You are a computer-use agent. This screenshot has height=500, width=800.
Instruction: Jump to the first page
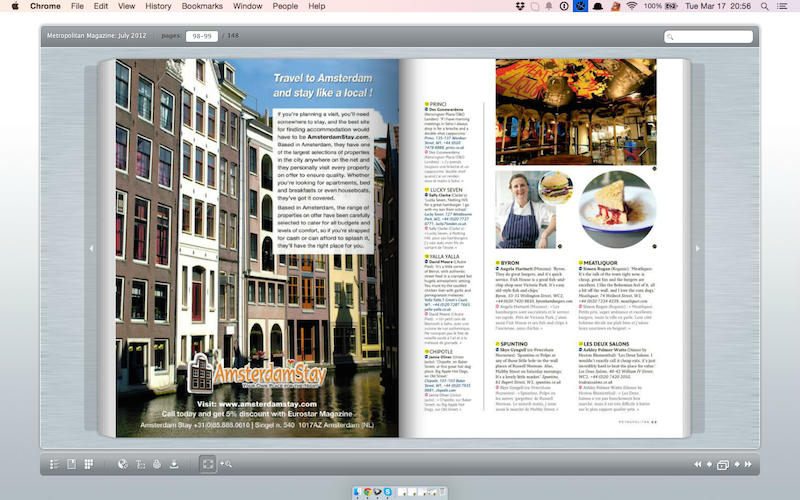697,464
